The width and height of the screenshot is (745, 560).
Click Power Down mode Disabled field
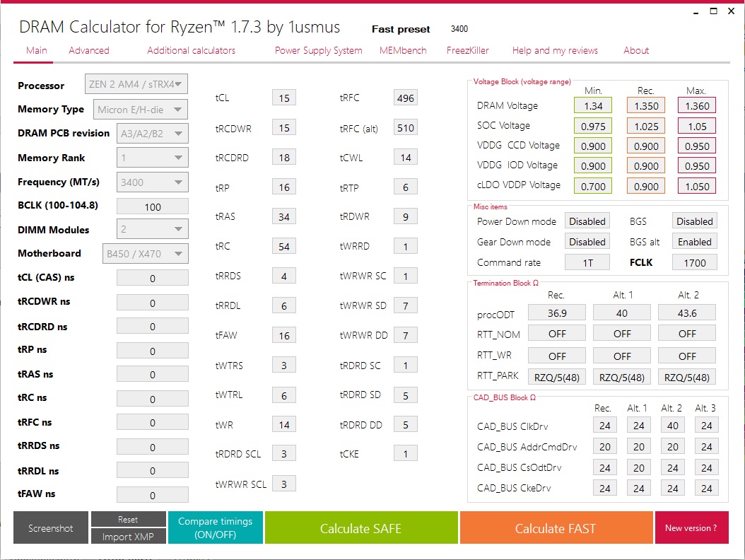[587, 221]
